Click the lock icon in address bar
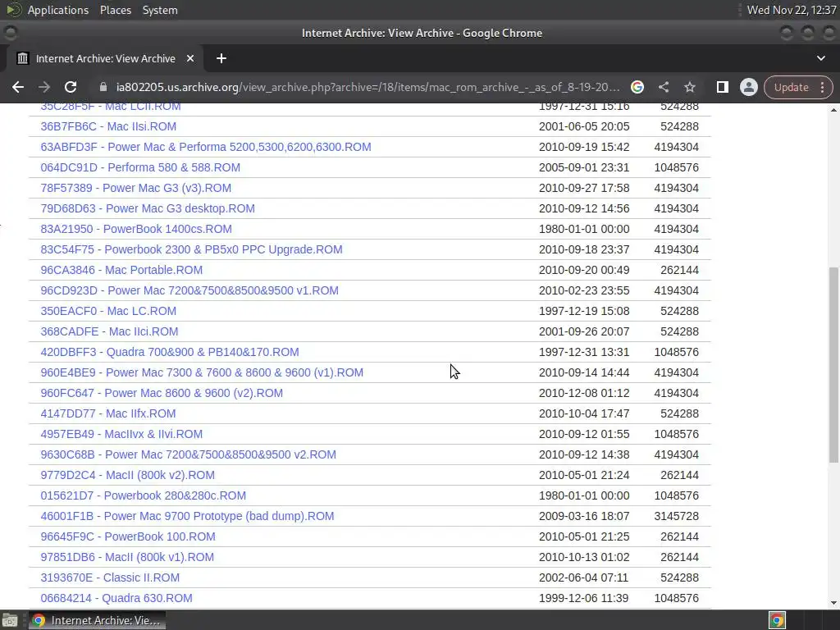This screenshot has width=840, height=630. click(103, 87)
